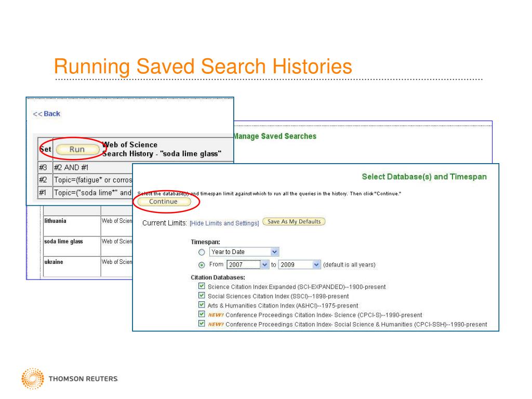Uncheck Social Sciences Citation Index checkbox

click(x=202, y=296)
